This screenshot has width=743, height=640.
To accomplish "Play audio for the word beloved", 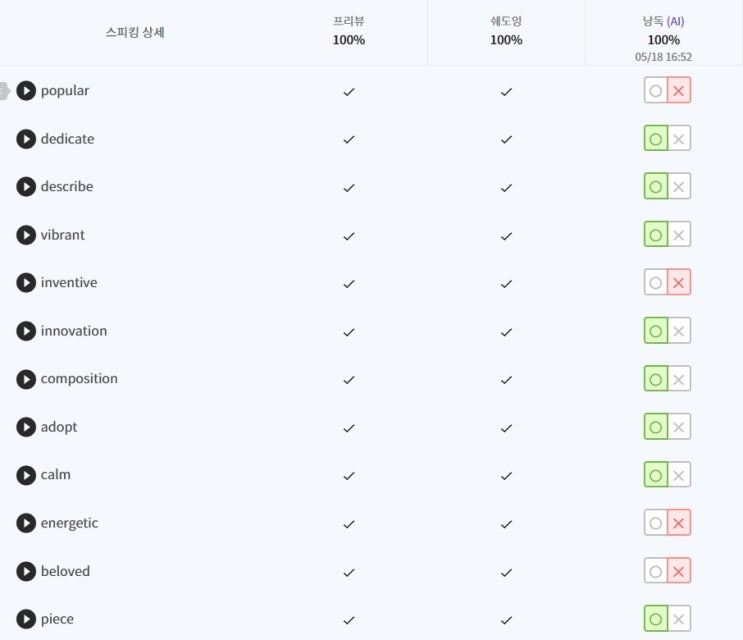I will tap(26, 571).
